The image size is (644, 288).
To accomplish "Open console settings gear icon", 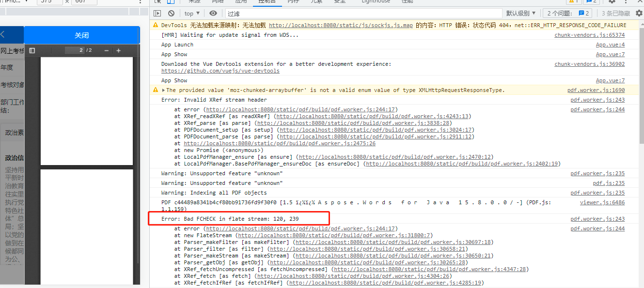I will click(639, 14).
